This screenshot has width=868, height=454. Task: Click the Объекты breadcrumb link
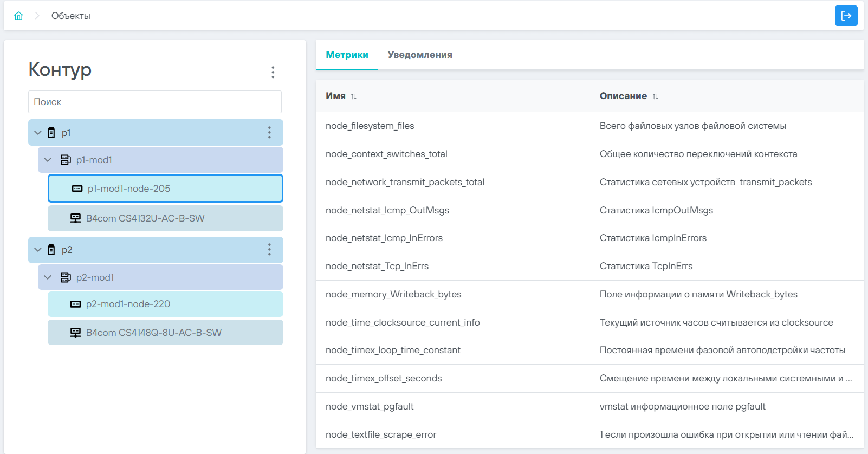[70, 16]
